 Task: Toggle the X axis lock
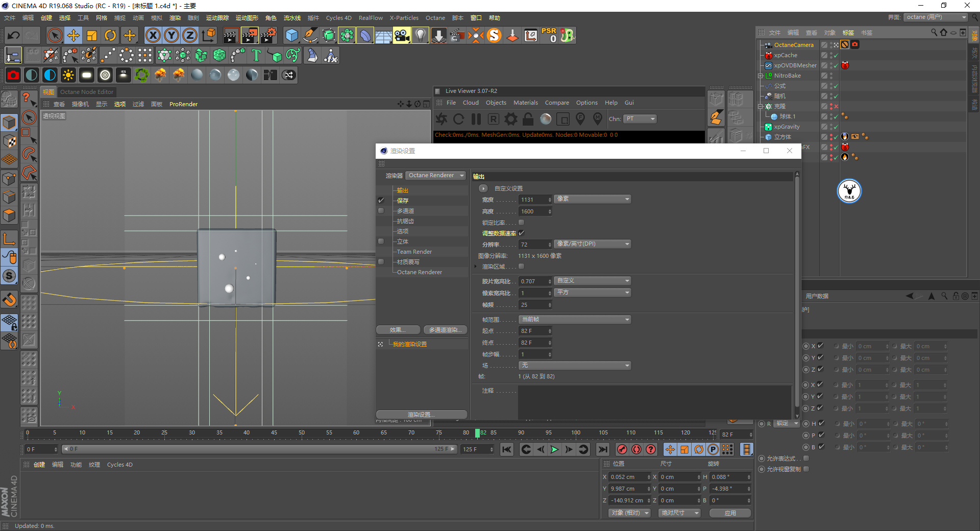pyautogui.click(x=153, y=35)
